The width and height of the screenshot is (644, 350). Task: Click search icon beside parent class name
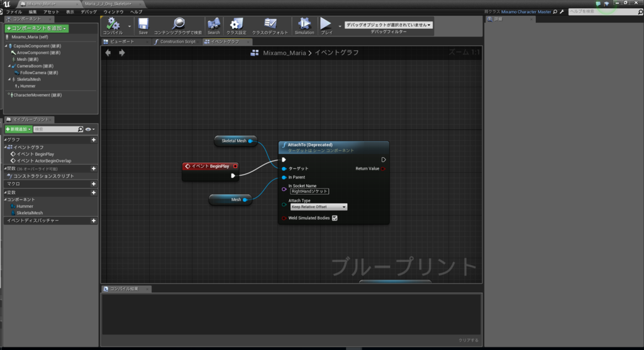click(555, 12)
